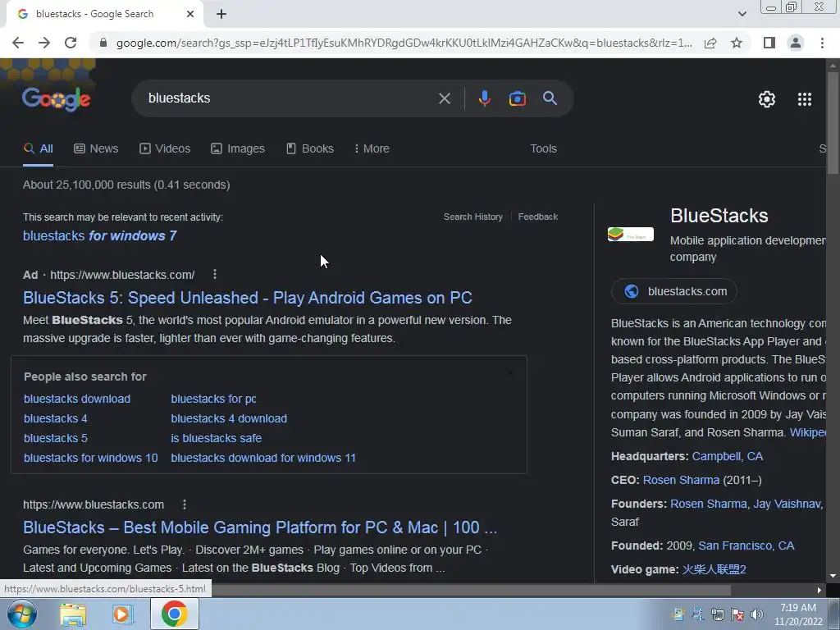Open Jay Vaishnav founder link

(x=787, y=504)
